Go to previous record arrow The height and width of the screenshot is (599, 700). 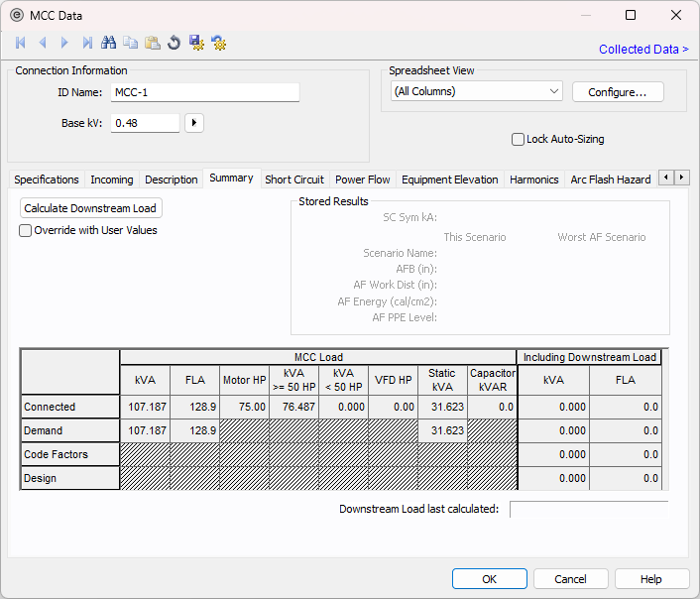pos(43,43)
